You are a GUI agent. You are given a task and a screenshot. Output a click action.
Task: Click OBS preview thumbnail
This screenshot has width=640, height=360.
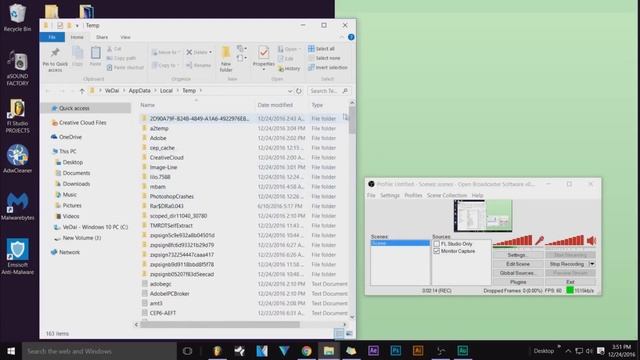coord(483,216)
